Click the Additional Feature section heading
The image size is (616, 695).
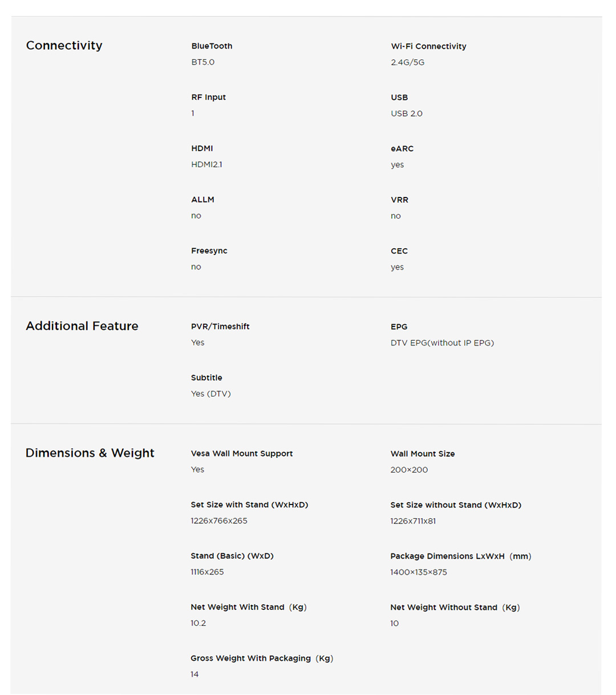pyautogui.click(x=82, y=326)
